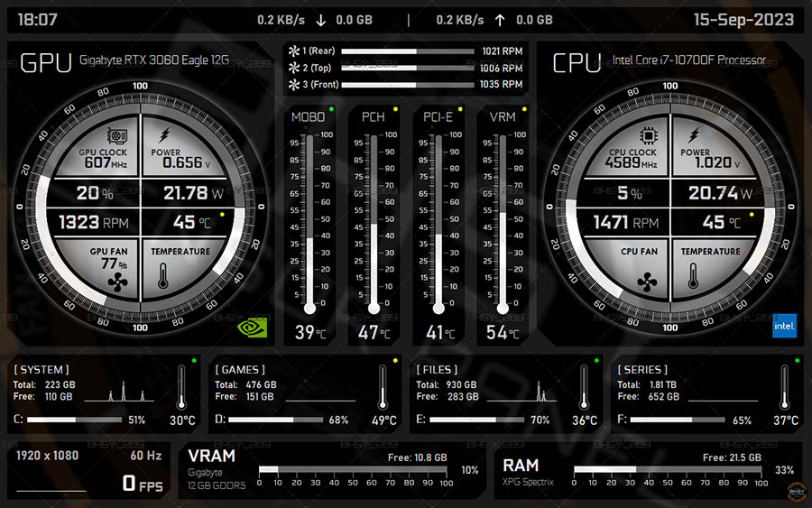Click the GAMES drive thermometer icon
The width and height of the screenshot is (812, 508).
[383, 387]
